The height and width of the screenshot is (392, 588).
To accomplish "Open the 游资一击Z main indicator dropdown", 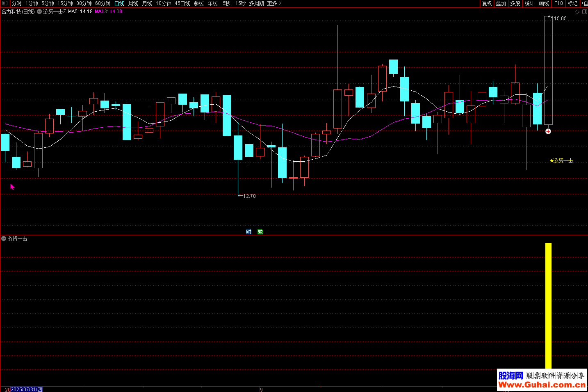I will tap(39, 11).
